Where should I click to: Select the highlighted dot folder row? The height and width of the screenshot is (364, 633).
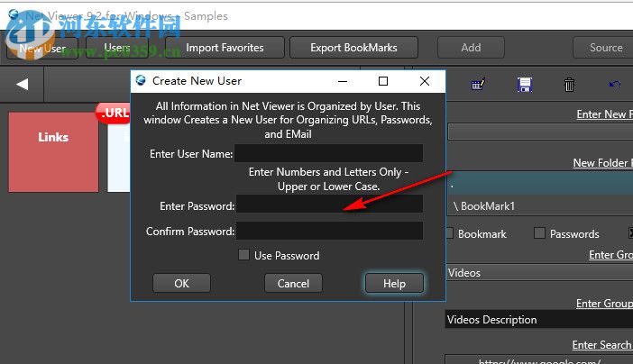click(x=540, y=184)
